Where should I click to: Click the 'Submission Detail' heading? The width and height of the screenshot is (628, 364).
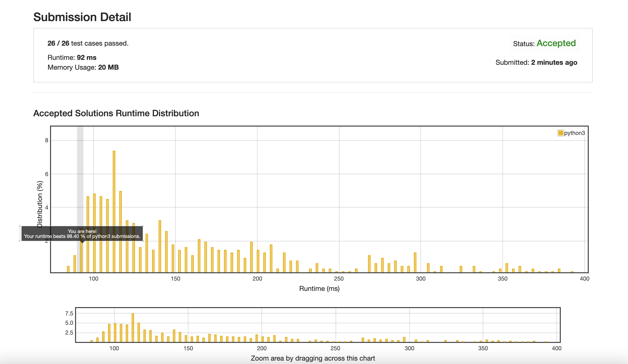pyautogui.click(x=82, y=17)
